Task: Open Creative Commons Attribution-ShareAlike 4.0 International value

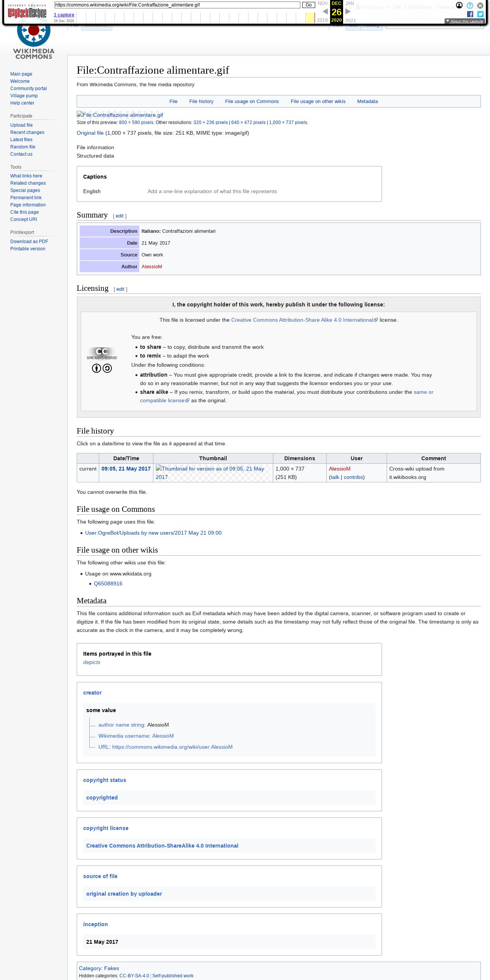Action: point(162,846)
